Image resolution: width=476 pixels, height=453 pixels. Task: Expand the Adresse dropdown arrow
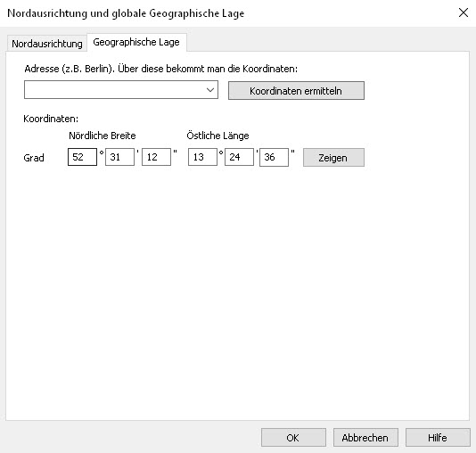tap(210, 90)
